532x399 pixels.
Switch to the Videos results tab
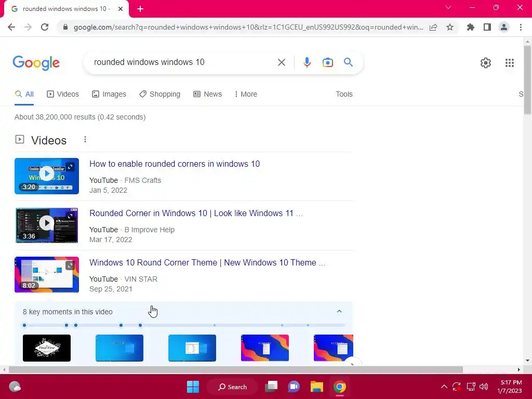[63, 95]
